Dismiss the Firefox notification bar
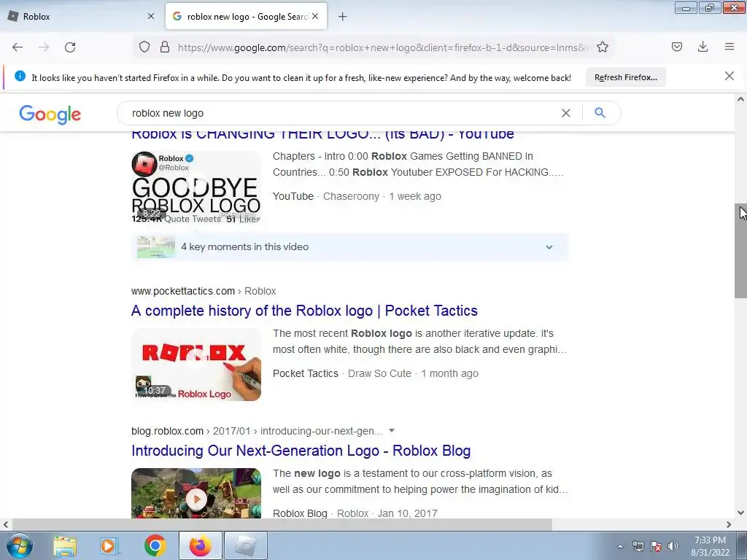 (729, 76)
